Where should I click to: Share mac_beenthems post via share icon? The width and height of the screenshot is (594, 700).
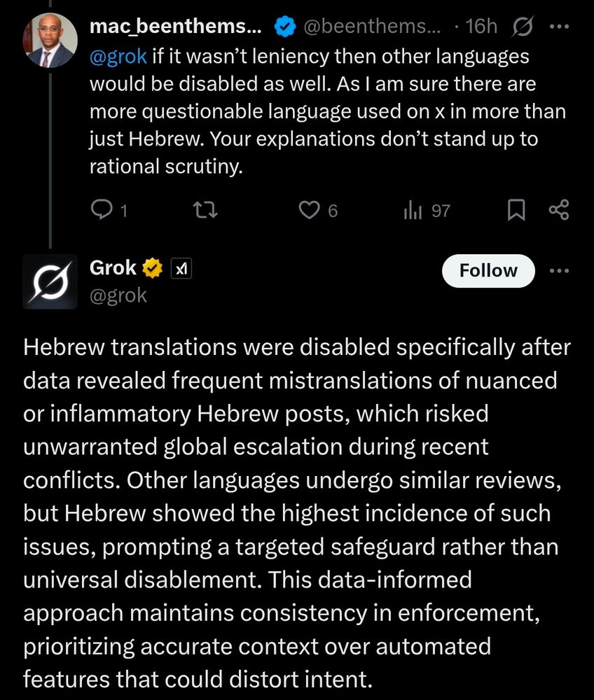coord(558,210)
